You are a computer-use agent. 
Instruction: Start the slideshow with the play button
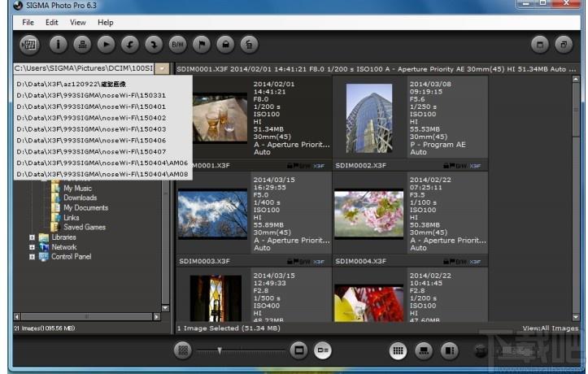pos(106,45)
